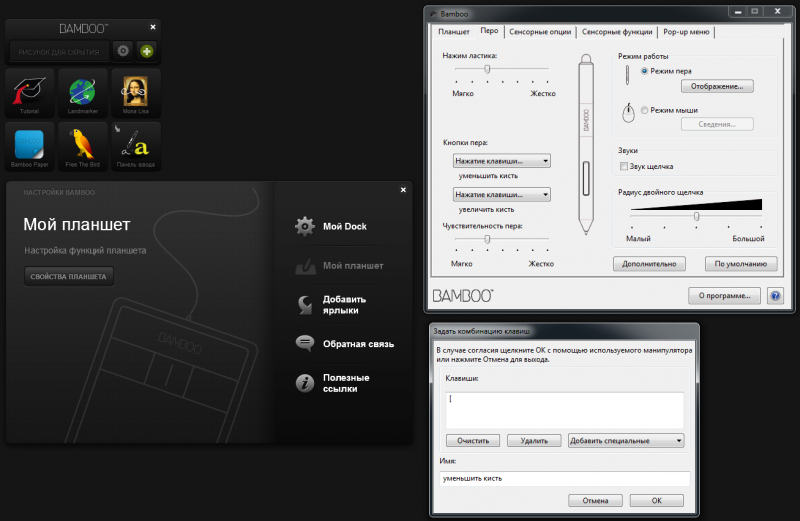Click the icon beside Добавить ярлыки
This screenshot has width=800, height=521.
tap(305, 305)
